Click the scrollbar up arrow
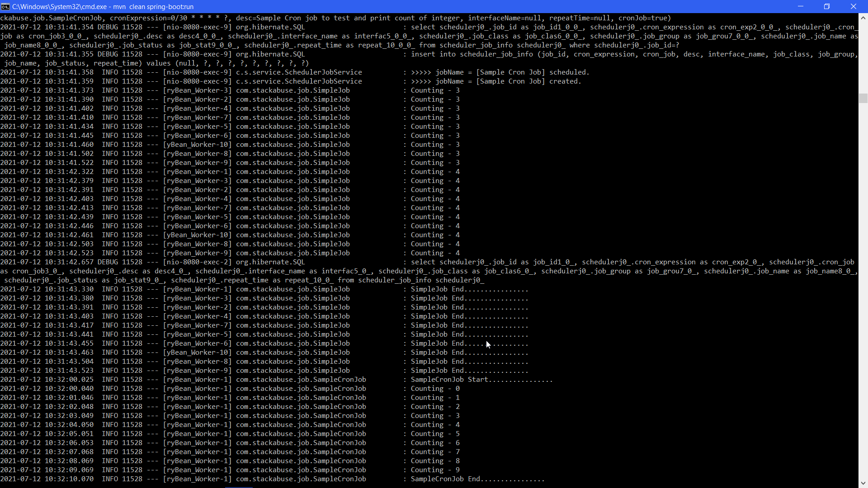 coord(863,18)
